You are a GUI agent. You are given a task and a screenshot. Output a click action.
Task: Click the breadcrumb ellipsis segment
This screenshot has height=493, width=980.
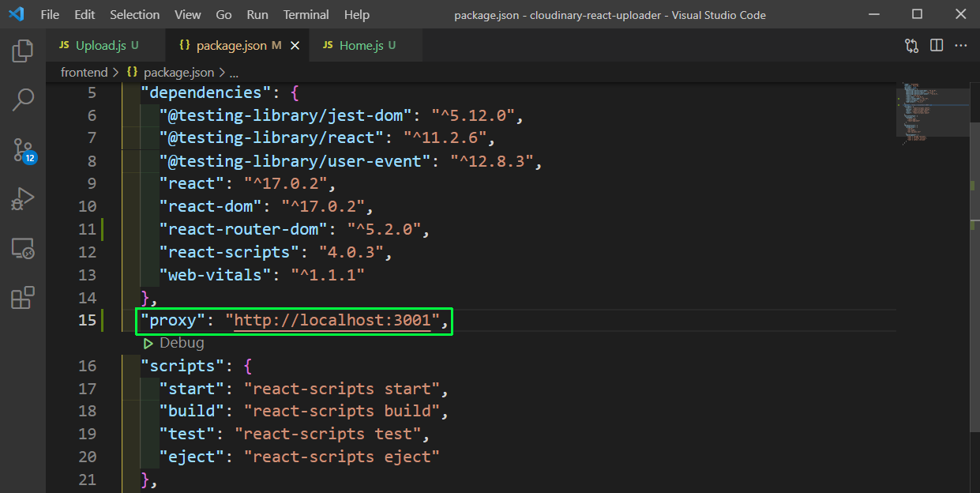click(x=234, y=72)
